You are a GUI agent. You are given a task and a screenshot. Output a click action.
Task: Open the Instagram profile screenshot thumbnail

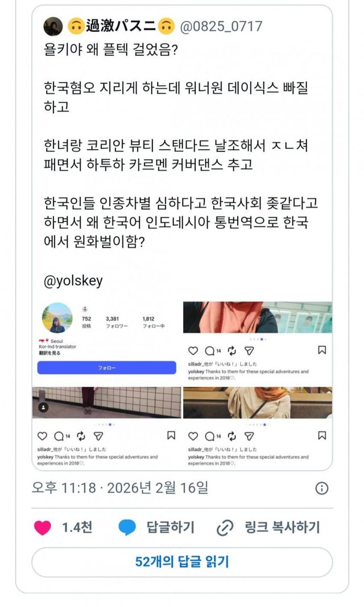tap(107, 344)
